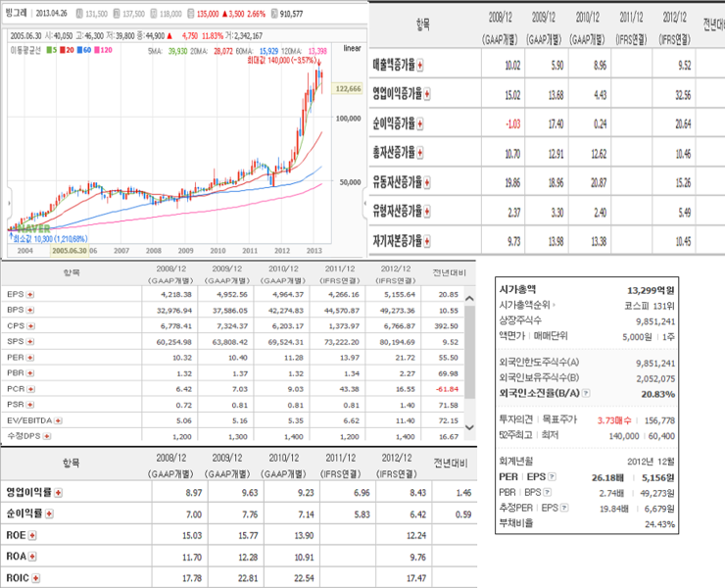Viewport: 725px width, 588px height.
Task: Click the plus icon next to PER row
Action: (x=30, y=357)
